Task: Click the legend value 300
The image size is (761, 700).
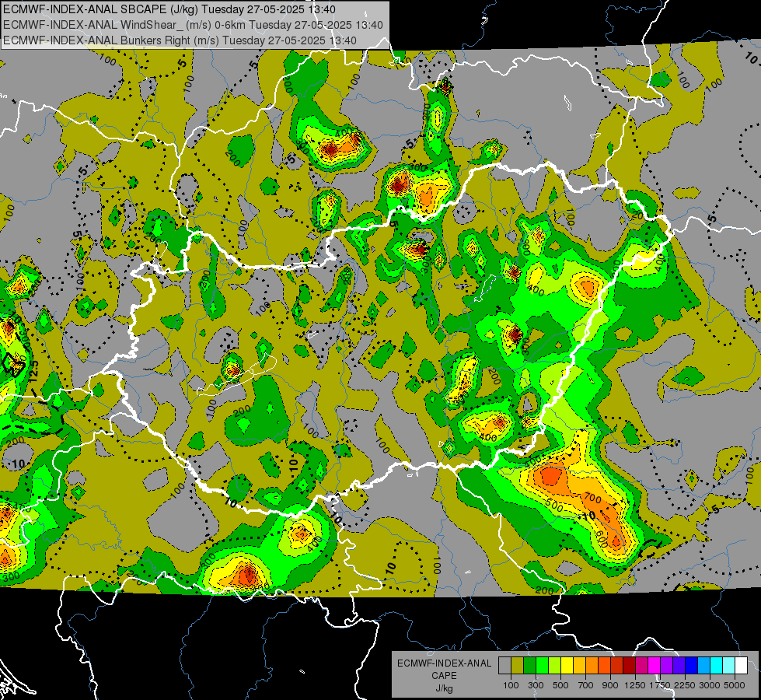Action: pos(536,685)
